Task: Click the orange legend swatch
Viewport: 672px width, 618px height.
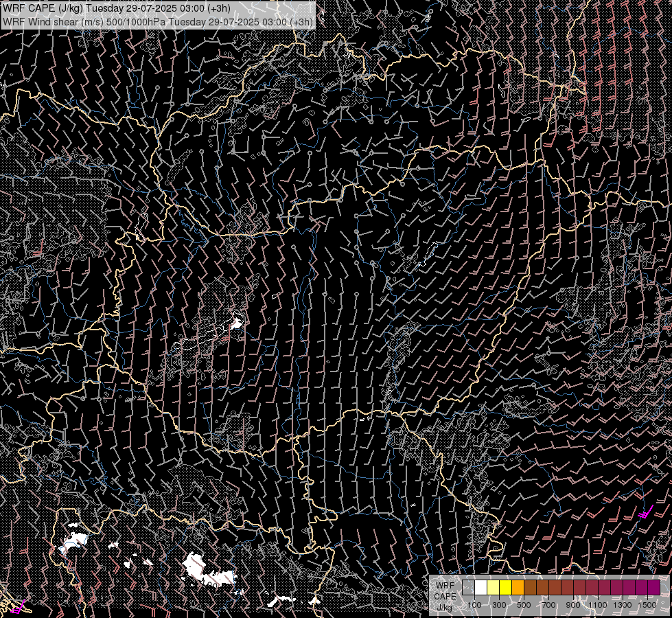Action: coord(518,588)
